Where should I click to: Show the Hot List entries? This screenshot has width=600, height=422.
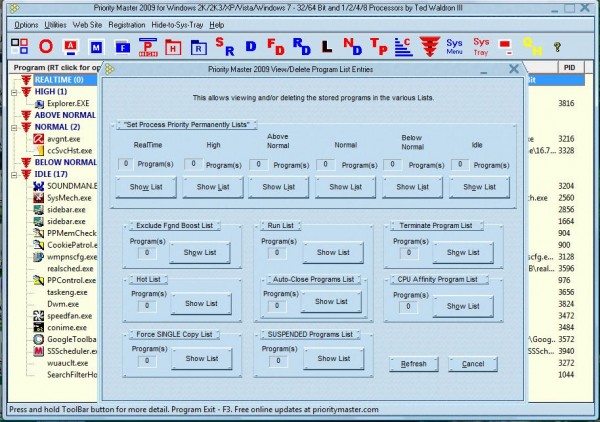point(200,302)
